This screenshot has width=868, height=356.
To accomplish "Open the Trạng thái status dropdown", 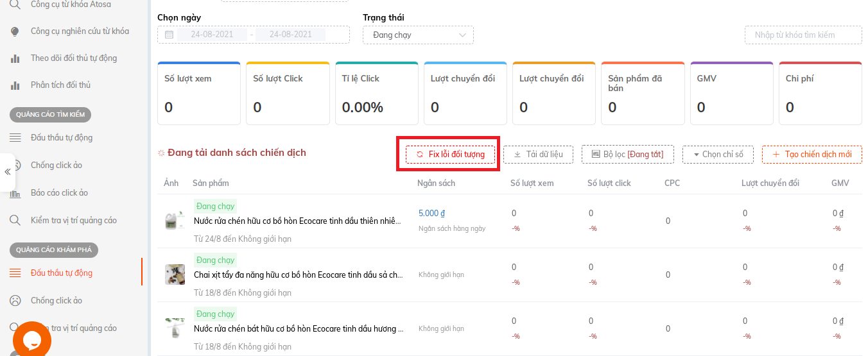I will tap(418, 35).
